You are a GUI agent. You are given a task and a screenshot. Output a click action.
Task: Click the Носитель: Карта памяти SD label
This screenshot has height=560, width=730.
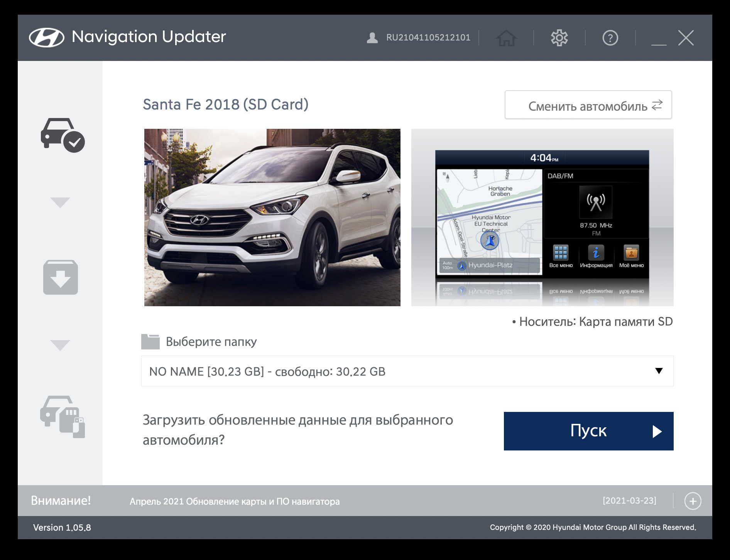[x=592, y=322]
